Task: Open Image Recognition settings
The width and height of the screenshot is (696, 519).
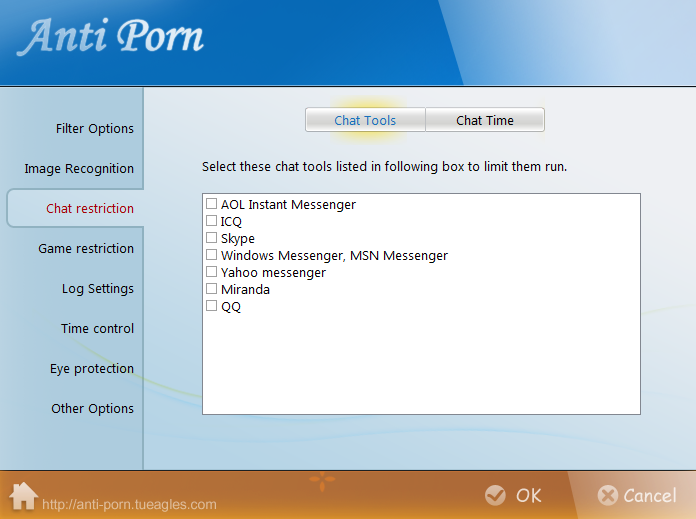Action: (79, 168)
